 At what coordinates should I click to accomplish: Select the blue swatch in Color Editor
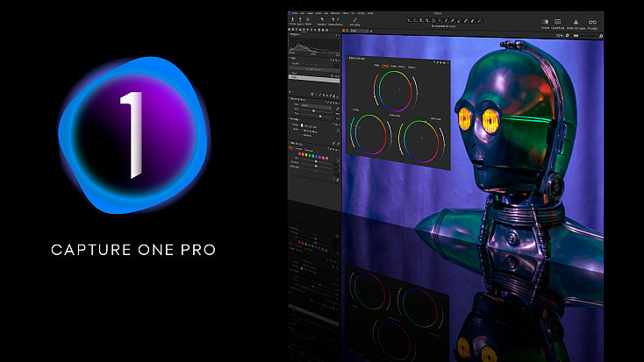(x=316, y=156)
